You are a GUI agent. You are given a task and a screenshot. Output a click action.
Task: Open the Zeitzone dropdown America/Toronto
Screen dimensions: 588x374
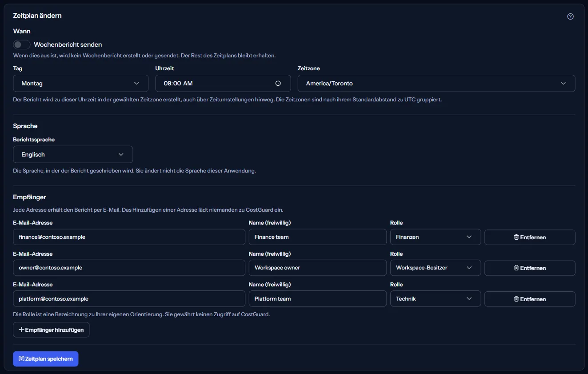coord(436,83)
